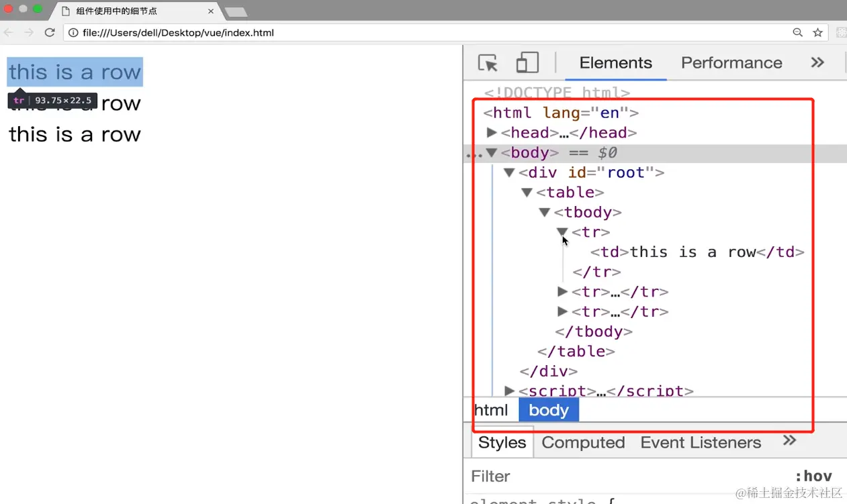Close the browser tab with X
This screenshot has height=504, width=847.
pos(211,11)
